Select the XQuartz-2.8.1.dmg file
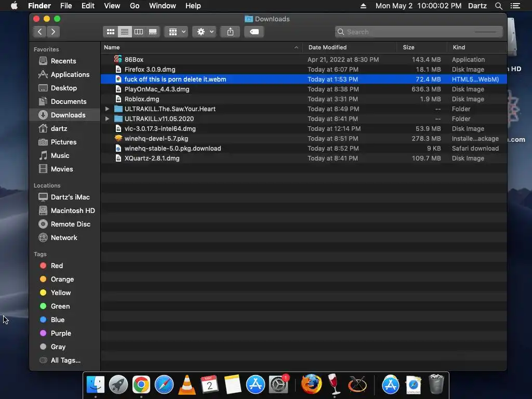The image size is (532, 399). pyautogui.click(x=304, y=158)
